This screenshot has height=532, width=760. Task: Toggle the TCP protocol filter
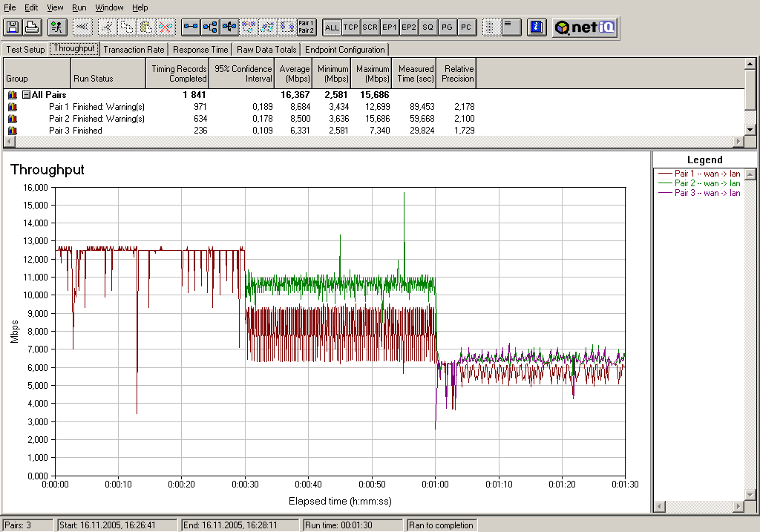[x=351, y=27]
